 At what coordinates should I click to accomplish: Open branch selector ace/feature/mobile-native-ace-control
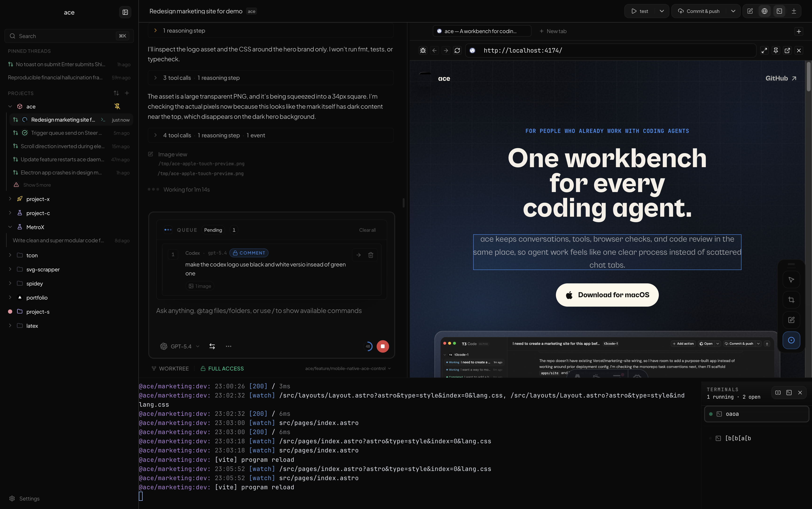pos(348,369)
